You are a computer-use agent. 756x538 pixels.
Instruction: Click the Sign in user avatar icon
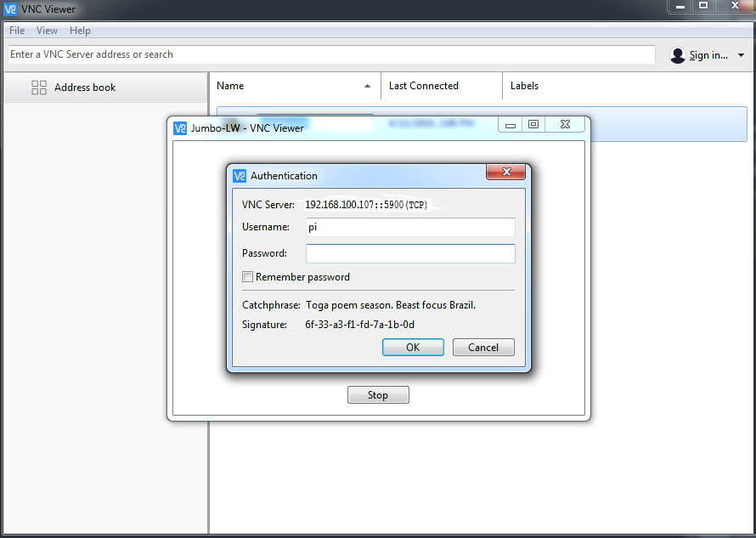click(677, 55)
